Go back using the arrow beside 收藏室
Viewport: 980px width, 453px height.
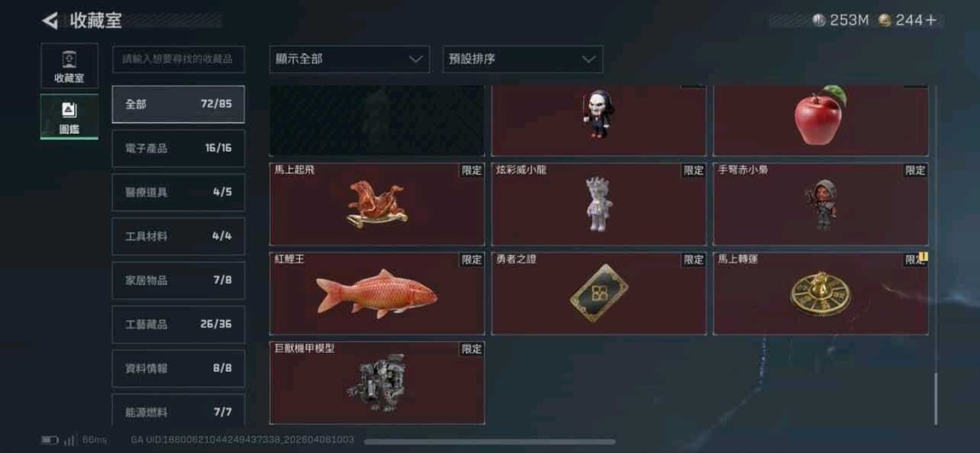(x=50, y=20)
